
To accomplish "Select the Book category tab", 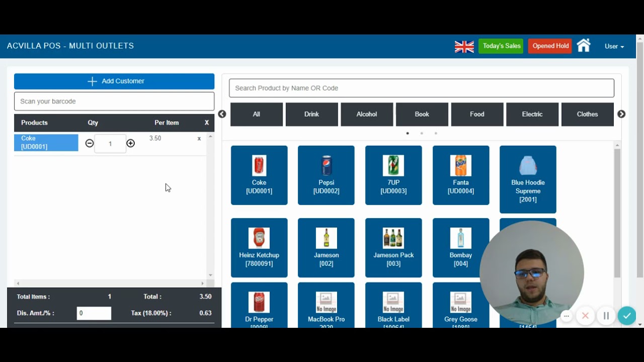I will coord(422,115).
